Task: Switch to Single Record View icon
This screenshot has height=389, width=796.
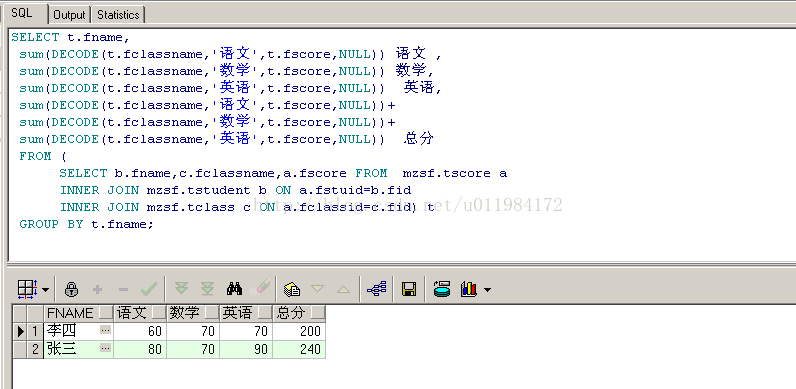Action: (x=292, y=289)
